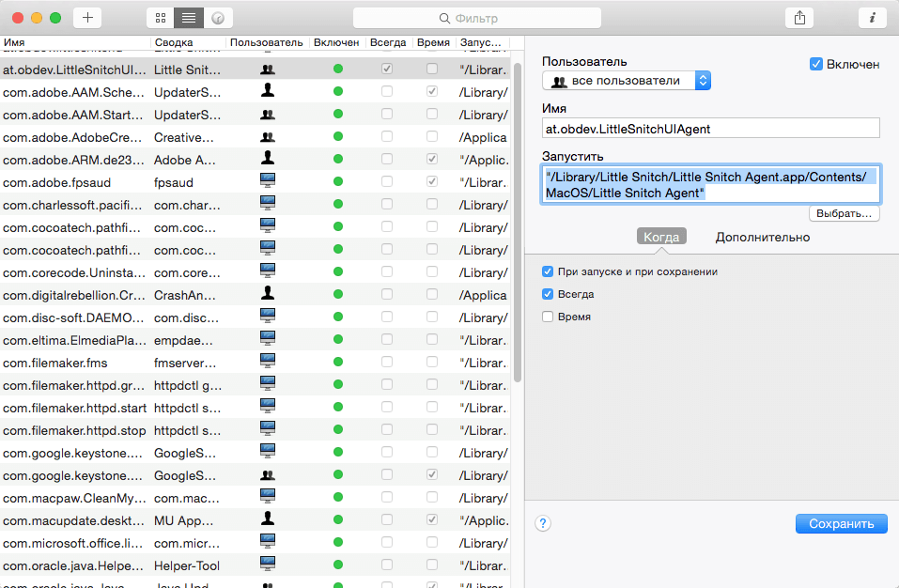
Task: Toggle Время checkbox for com.adobe.fpsaud row
Action: pyautogui.click(x=432, y=181)
